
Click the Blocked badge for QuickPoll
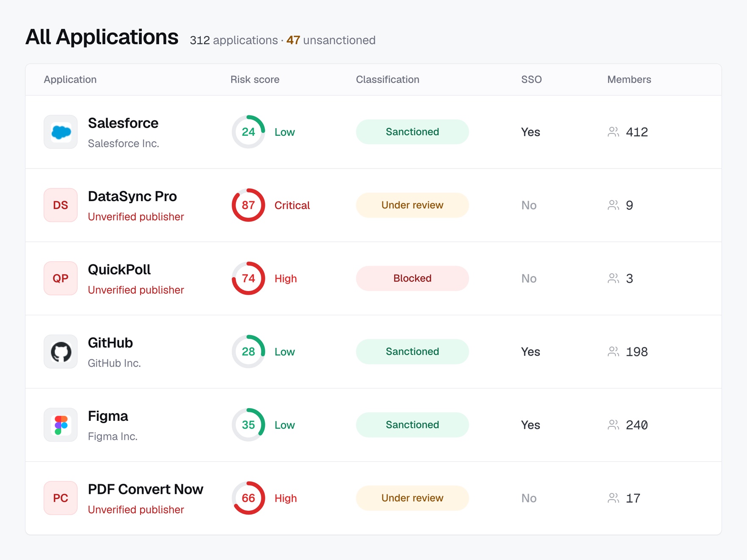click(x=412, y=278)
